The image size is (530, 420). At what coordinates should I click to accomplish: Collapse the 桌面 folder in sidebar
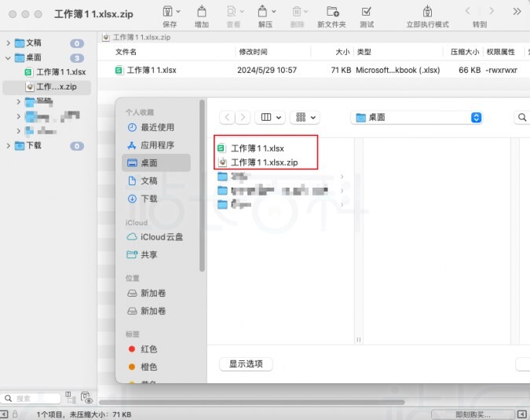point(9,58)
